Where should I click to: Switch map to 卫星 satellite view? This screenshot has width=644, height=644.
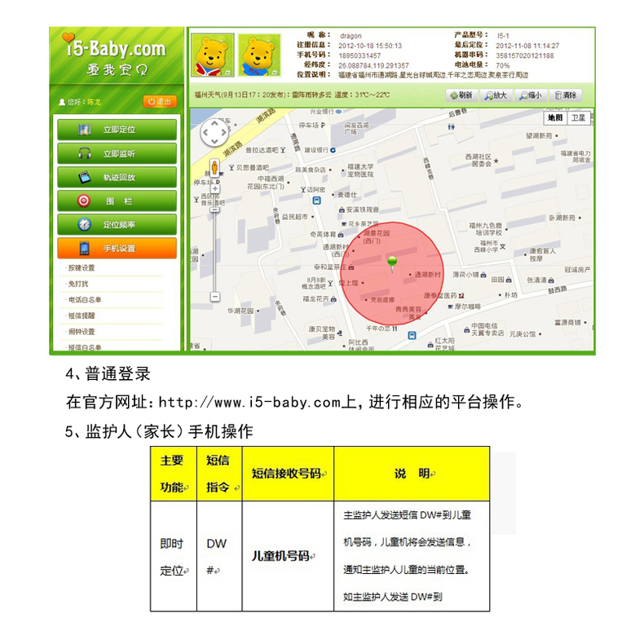tap(578, 118)
